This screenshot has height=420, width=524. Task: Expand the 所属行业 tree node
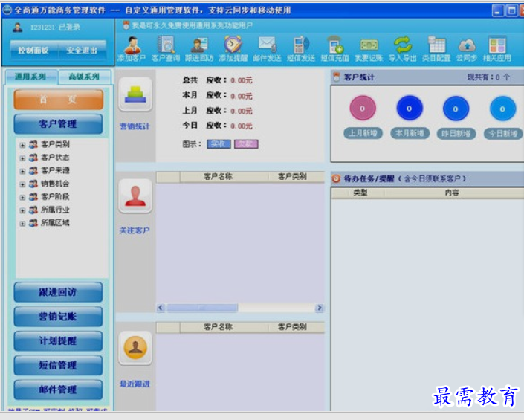tap(22, 210)
